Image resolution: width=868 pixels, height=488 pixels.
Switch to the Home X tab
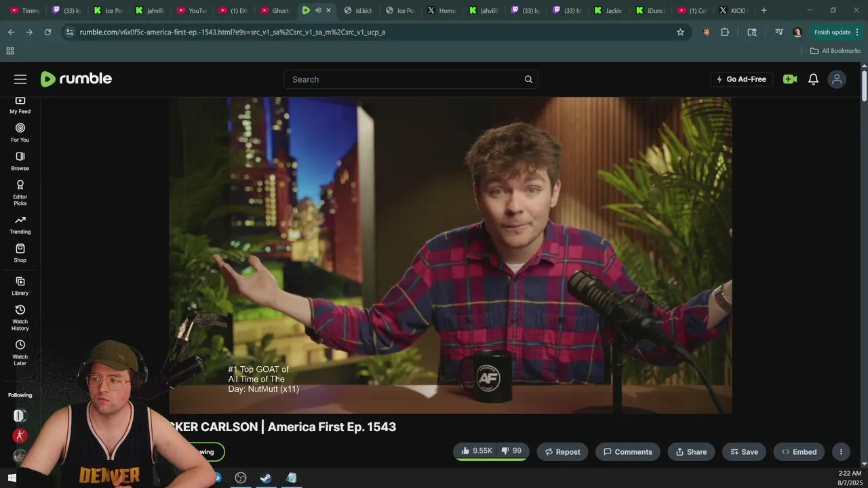tap(442, 10)
